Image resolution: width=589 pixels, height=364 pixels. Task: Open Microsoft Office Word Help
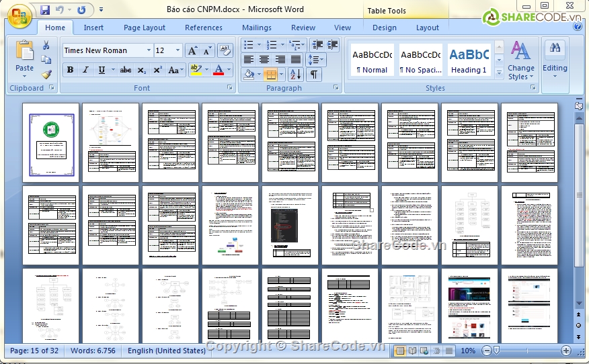[578, 27]
